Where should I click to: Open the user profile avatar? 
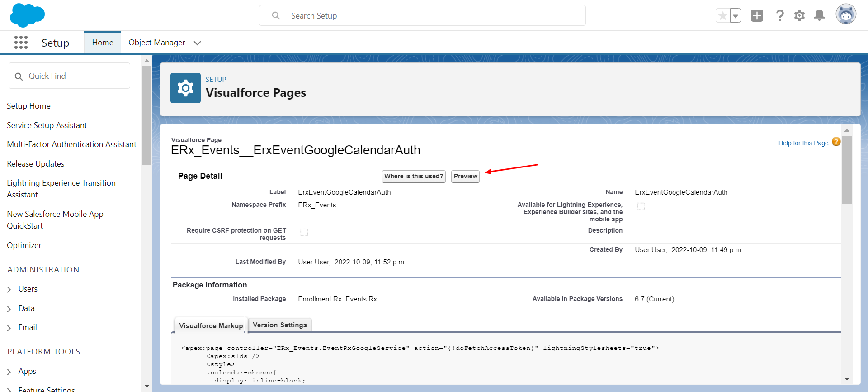pyautogui.click(x=845, y=14)
